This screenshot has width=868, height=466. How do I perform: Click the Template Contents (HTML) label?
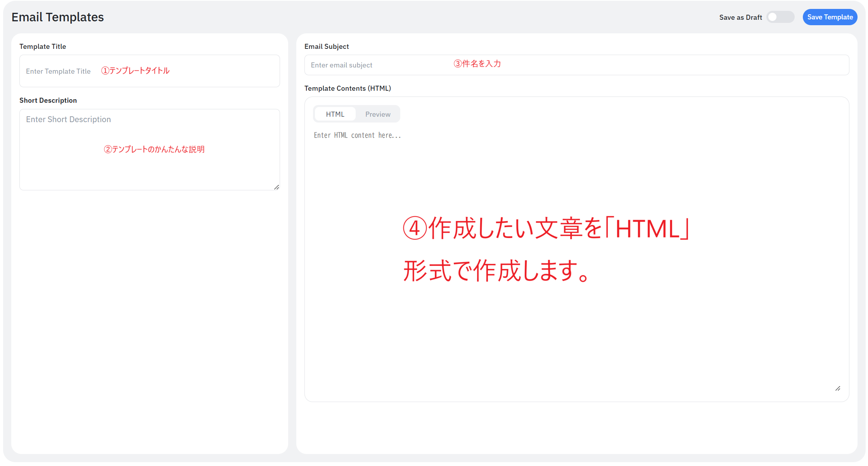tap(348, 88)
